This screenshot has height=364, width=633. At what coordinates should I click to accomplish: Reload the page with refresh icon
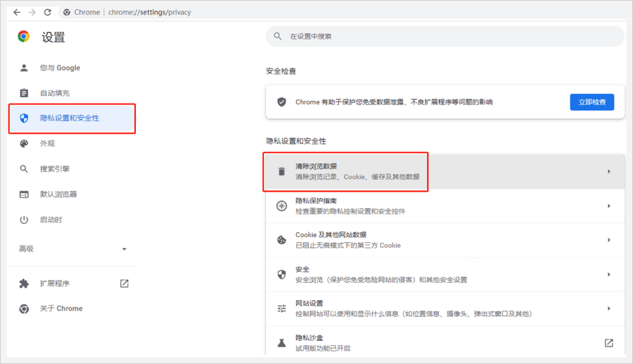click(47, 12)
